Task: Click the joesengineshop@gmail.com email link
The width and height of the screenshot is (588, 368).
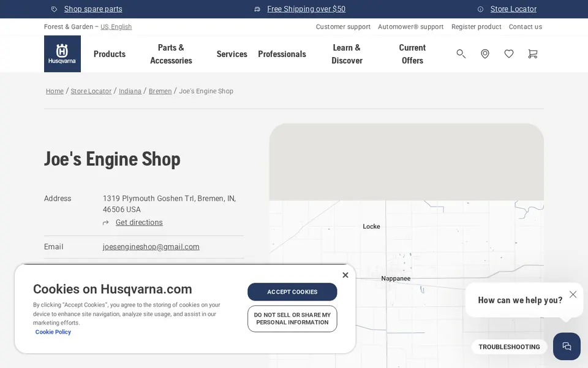Action: pos(151,247)
